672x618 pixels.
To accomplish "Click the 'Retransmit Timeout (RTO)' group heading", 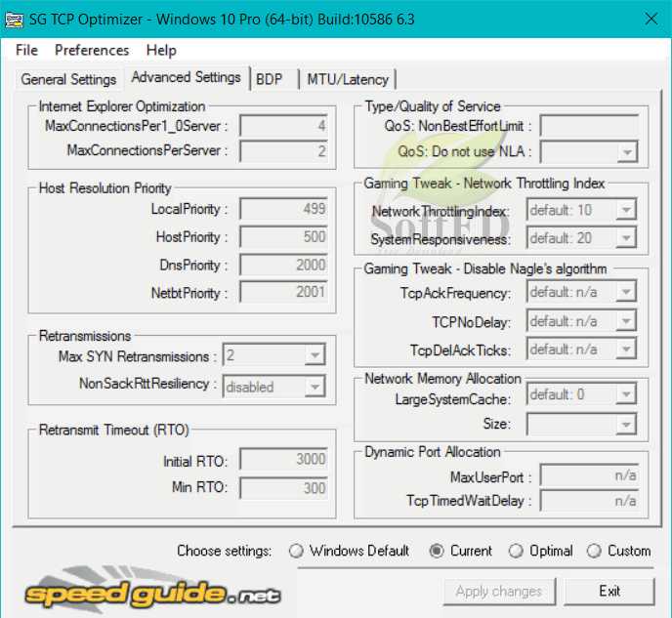I will click(x=113, y=430).
